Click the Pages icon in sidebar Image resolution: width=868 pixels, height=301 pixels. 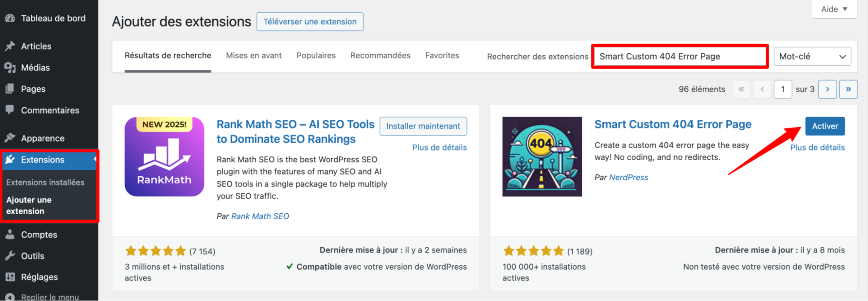10,89
